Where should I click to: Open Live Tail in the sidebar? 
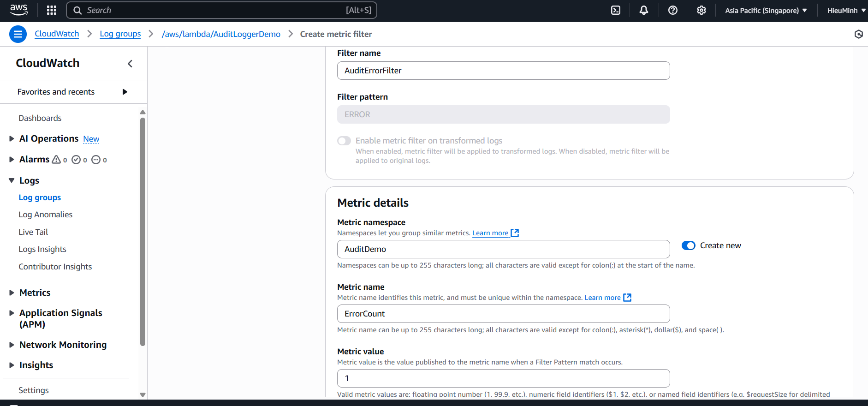[33, 232]
